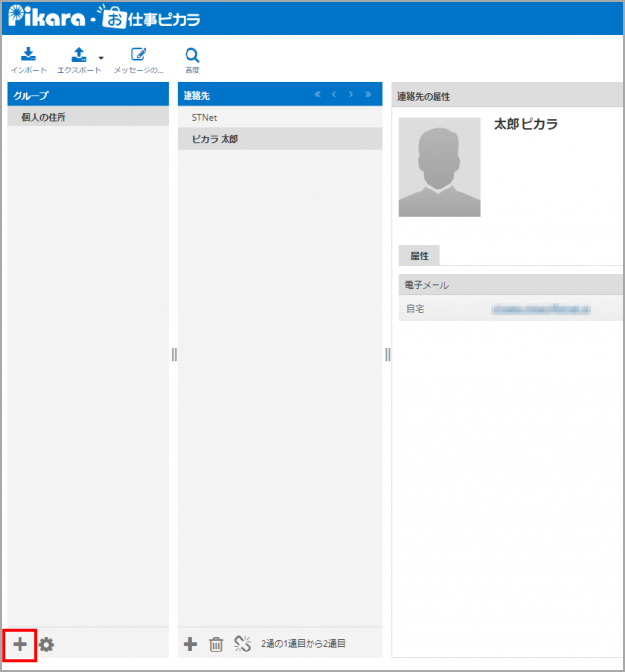This screenshot has height=672, width=625.
Task: Go to next page of contacts
Action: (351, 95)
